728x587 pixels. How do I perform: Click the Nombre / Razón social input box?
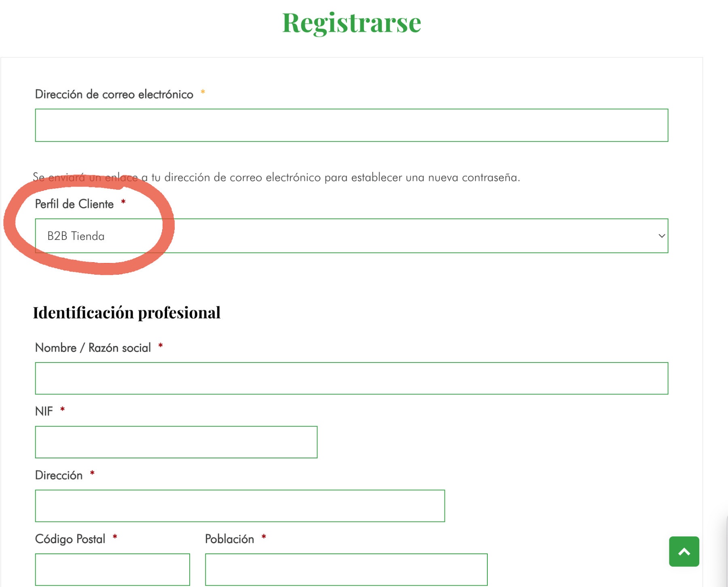coord(351,378)
